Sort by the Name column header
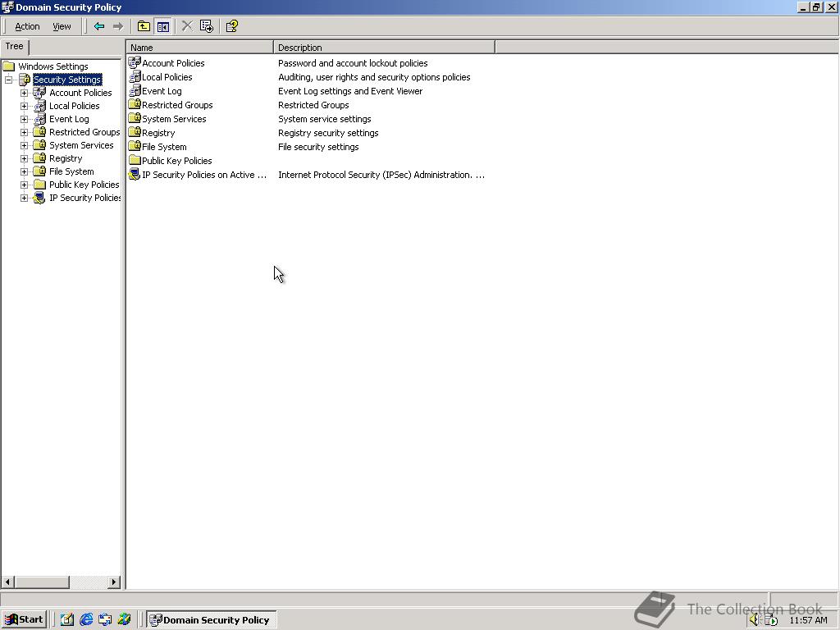 [200, 47]
